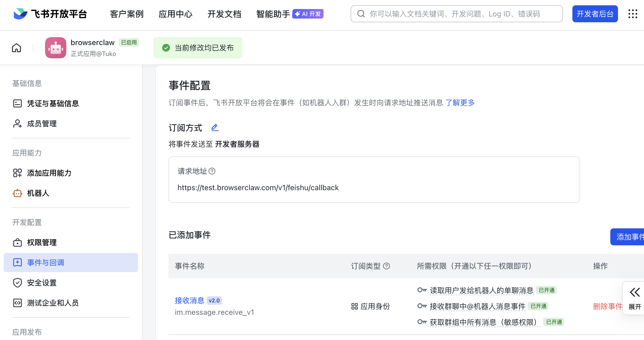Viewport: 644px width, 340px height.
Task: Open 智能助手 in top navigation
Action: pyautogui.click(x=273, y=14)
